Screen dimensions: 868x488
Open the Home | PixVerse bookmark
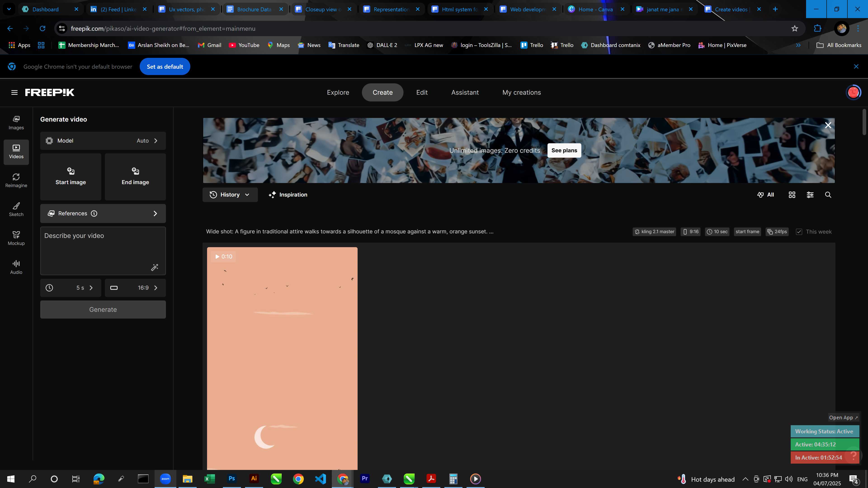tap(722, 45)
